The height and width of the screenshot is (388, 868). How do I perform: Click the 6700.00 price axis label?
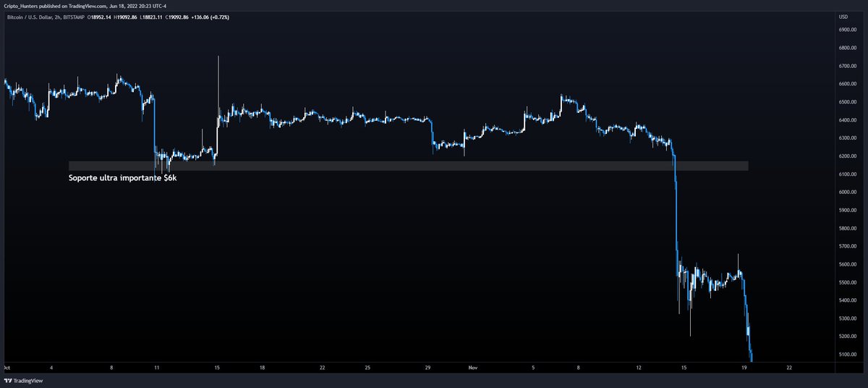(848, 67)
